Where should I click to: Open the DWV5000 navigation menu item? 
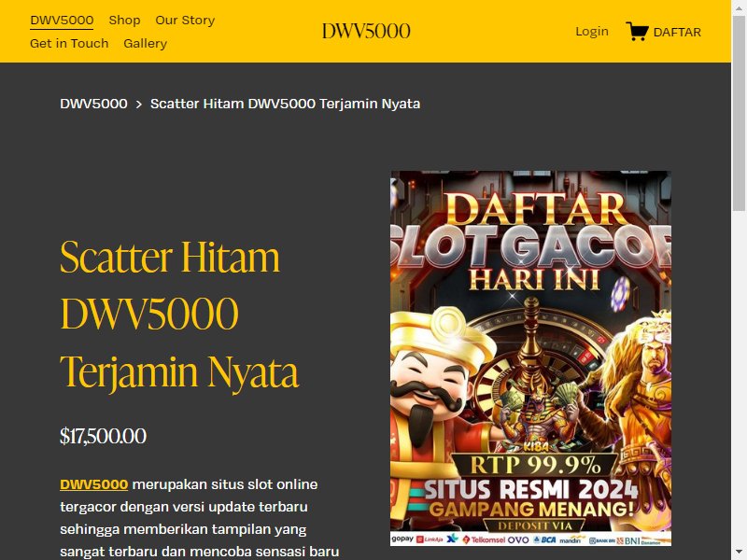point(62,20)
